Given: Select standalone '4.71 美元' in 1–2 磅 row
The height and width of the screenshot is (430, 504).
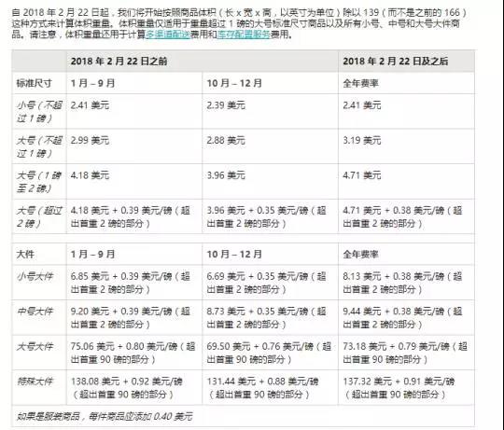Looking at the screenshot, I should click(362, 175).
